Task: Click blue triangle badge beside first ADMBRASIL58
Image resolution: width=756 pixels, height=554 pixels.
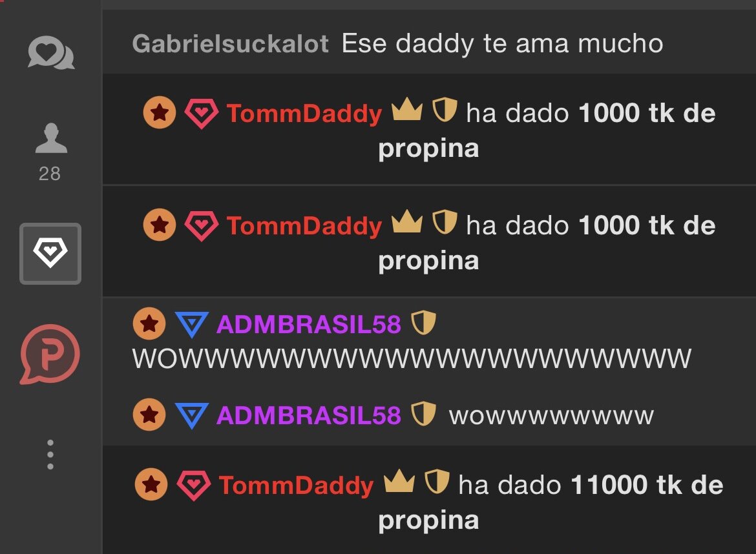Action: [x=192, y=324]
